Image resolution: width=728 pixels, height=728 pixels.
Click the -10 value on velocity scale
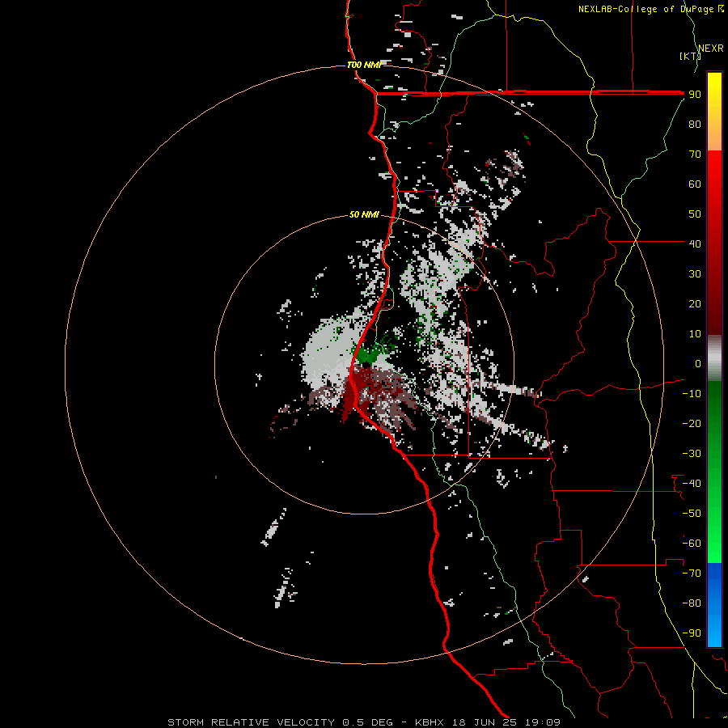click(692, 394)
